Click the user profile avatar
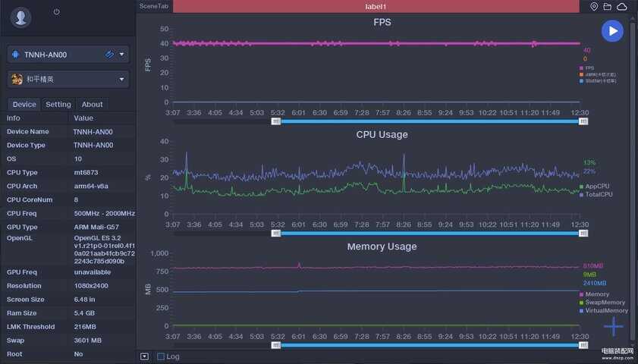638x364 pixels. [x=22, y=17]
